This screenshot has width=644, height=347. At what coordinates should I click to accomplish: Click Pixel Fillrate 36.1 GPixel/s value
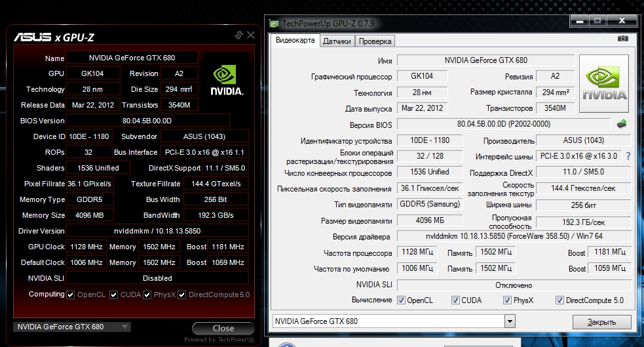[89, 184]
